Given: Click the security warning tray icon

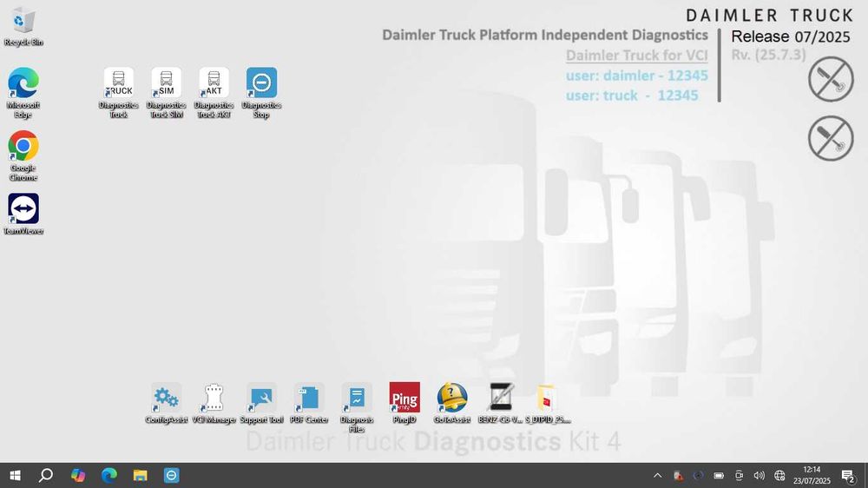Looking at the screenshot, I should point(678,475).
